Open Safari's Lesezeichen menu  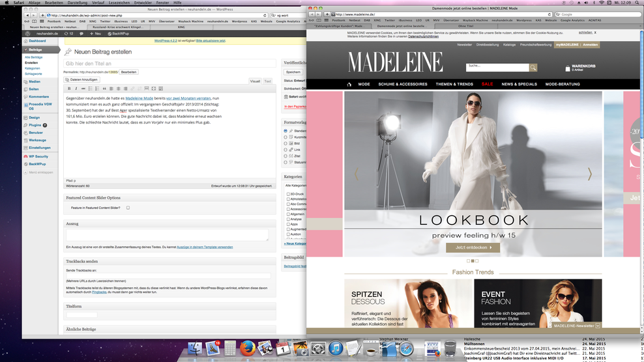tap(119, 3)
